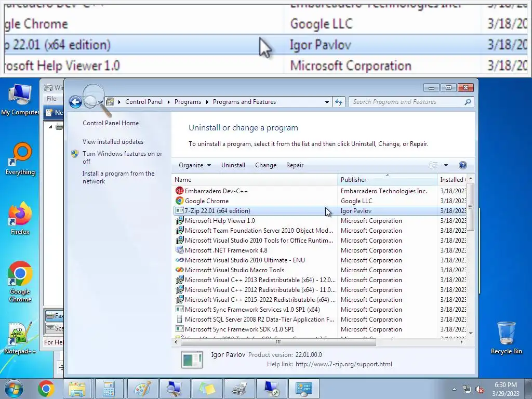Image resolution: width=532 pixels, height=399 pixels.
Task: Open the Firefox desktop shortcut
Action: (x=20, y=218)
